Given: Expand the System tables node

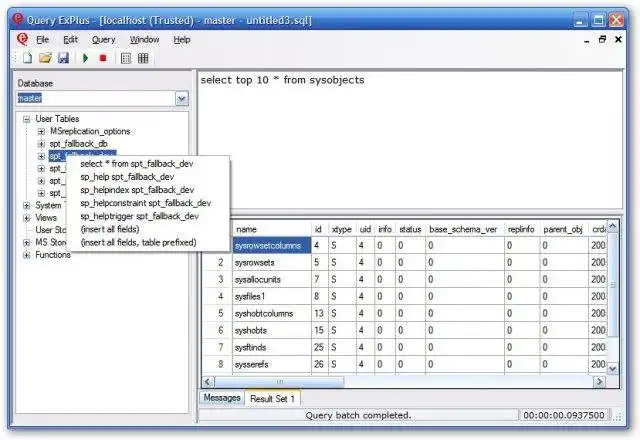Looking at the screenshot, I should click(x=27, y=206).
